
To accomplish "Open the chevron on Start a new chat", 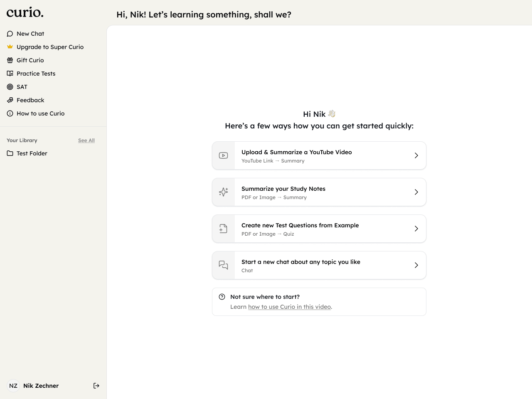I will point(416,265).
